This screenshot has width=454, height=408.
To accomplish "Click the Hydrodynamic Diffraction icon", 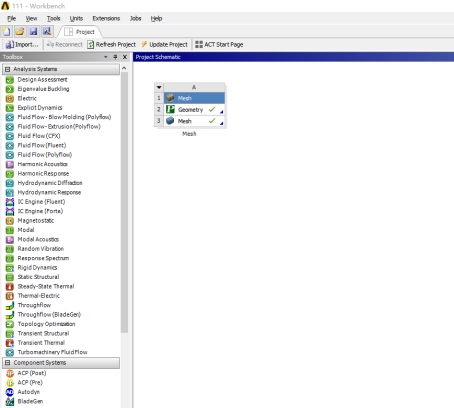I will [x=10, y=183].
